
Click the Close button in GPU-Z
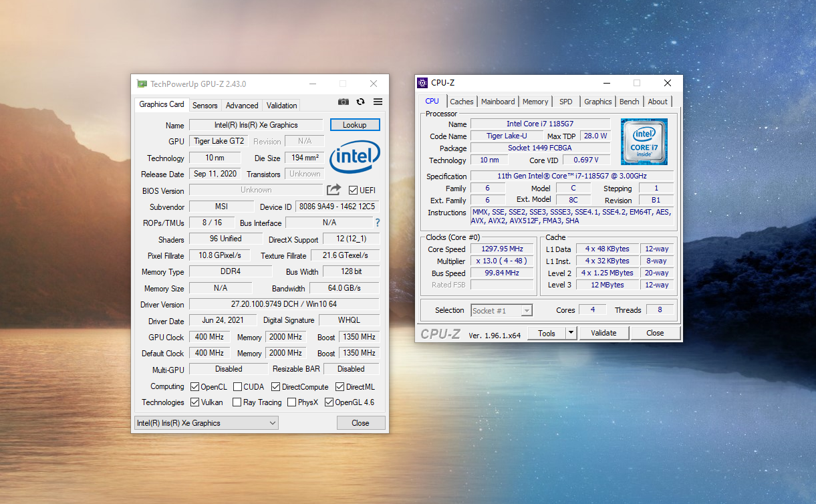point(361,422)
